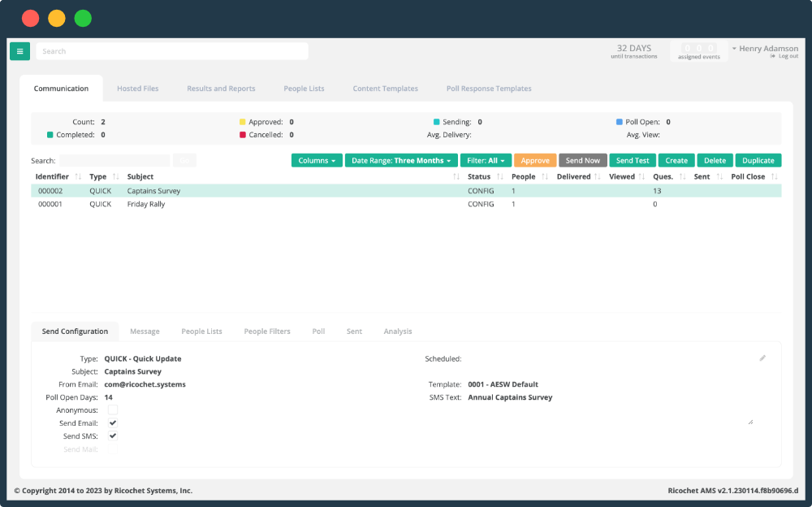
Task: Open the Filter: All dropdown
Action: click(x=486, y=161)
